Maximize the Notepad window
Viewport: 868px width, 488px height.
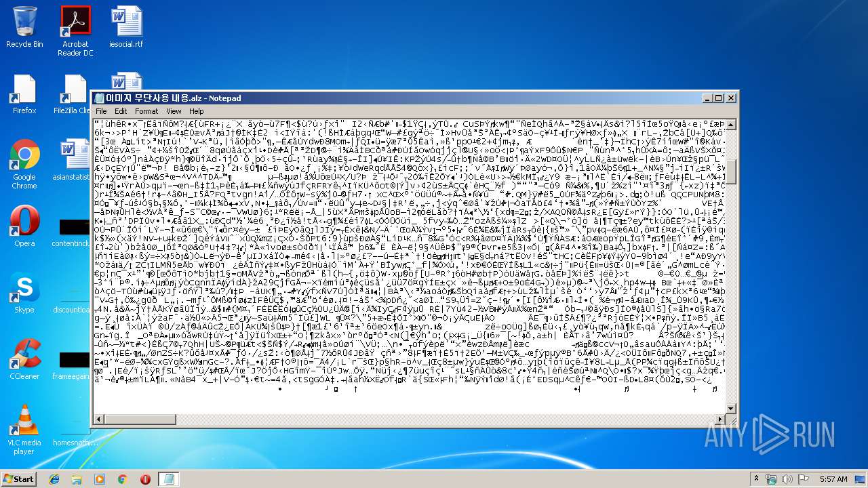pyautogui.click(x=719, y=98)
